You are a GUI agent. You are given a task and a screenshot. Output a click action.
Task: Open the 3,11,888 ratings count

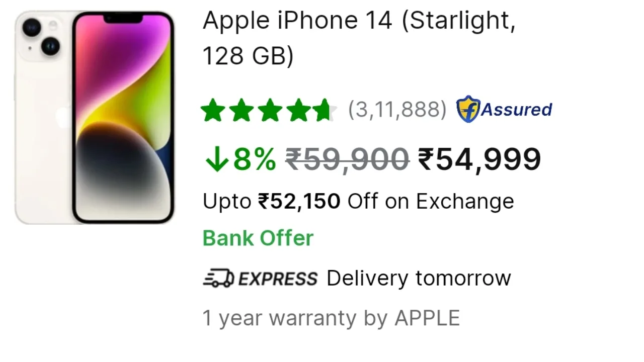pos(397,110)
